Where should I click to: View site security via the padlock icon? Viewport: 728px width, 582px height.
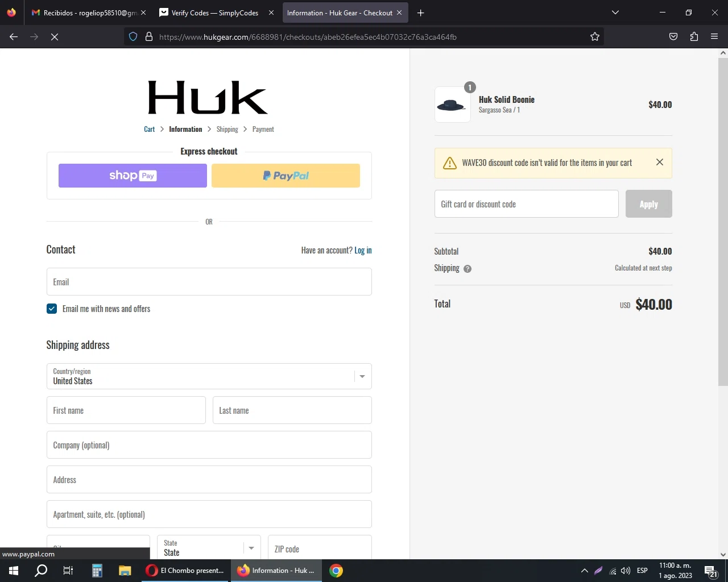pos(149,37)
